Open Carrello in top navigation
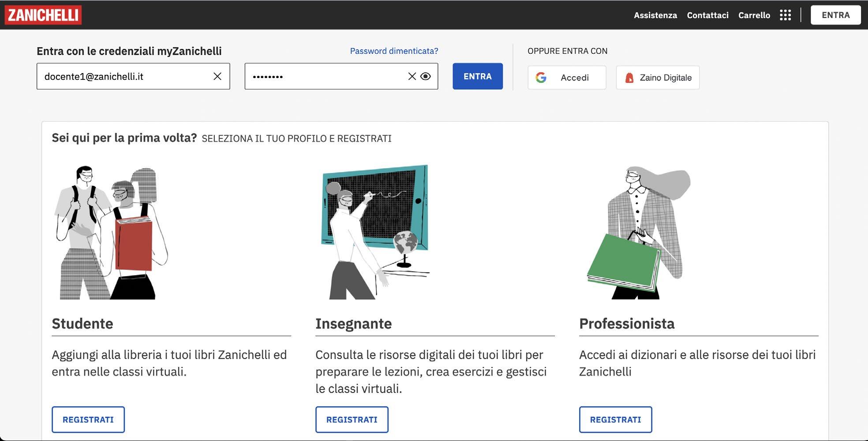This screenshot has height=441, width=868. tap(754, 15)
